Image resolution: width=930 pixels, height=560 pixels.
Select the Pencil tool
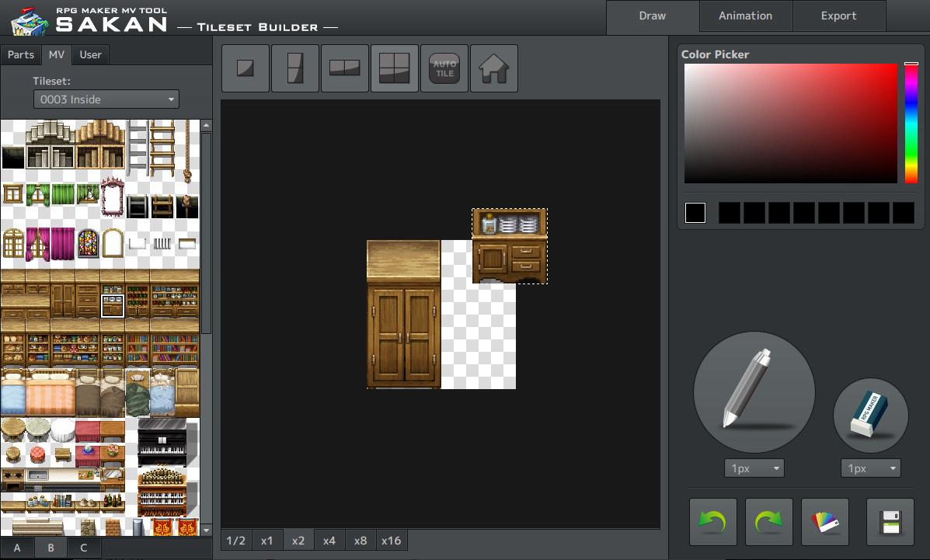coord(753,392)
